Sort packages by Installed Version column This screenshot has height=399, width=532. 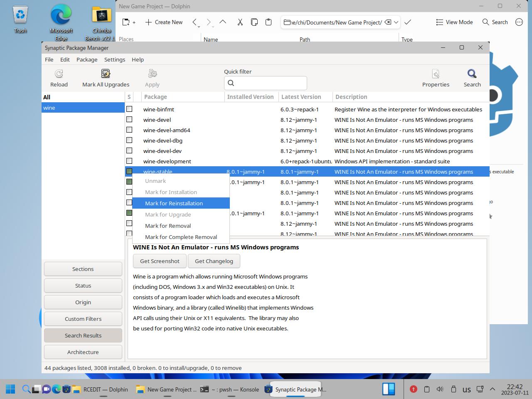(x=251, y=97)
